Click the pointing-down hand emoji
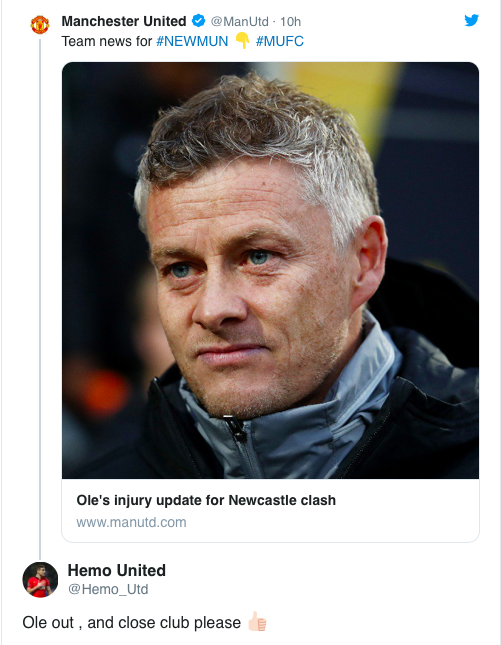501x645 pixels. point(242,41)
